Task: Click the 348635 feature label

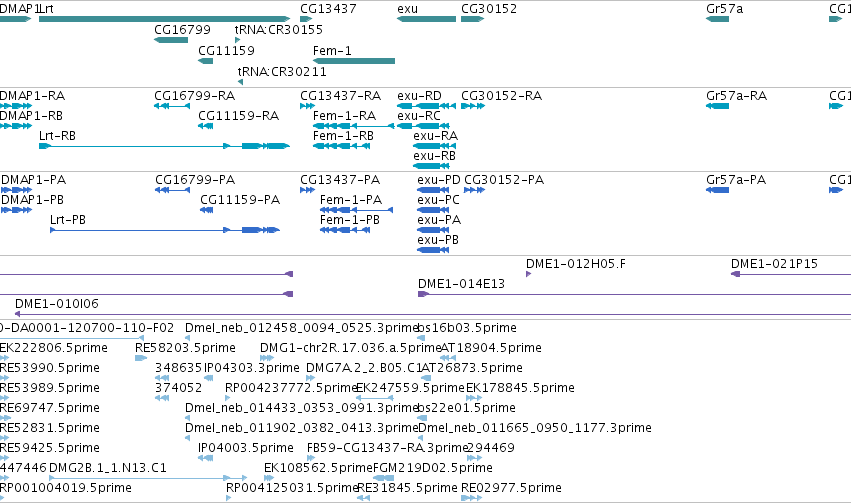Action: click(179, 368)
